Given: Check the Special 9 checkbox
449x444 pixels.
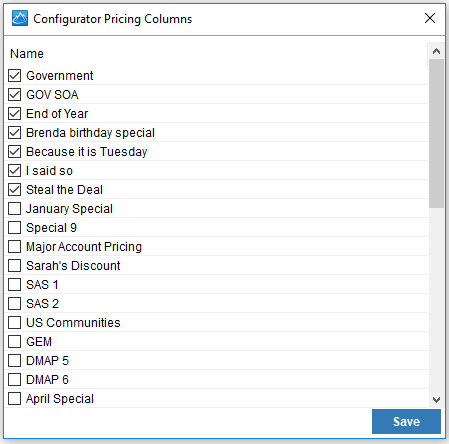Looking at the screenshot, I should (x=14, y=228).
